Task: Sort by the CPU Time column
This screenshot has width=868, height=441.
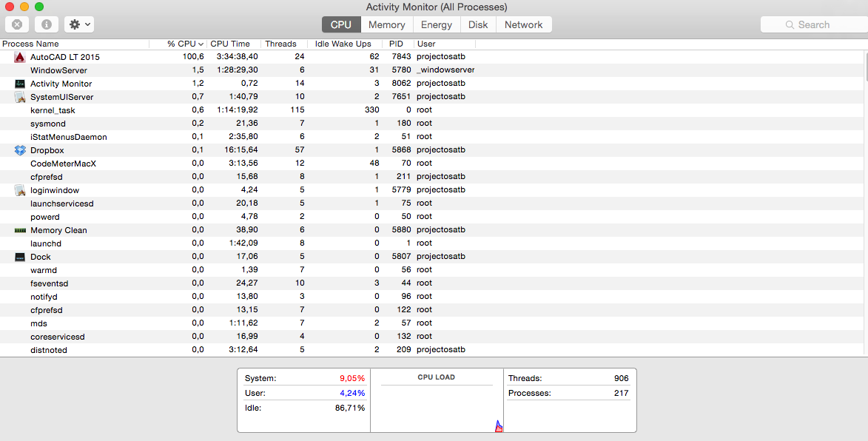Action: click(234, 44)
